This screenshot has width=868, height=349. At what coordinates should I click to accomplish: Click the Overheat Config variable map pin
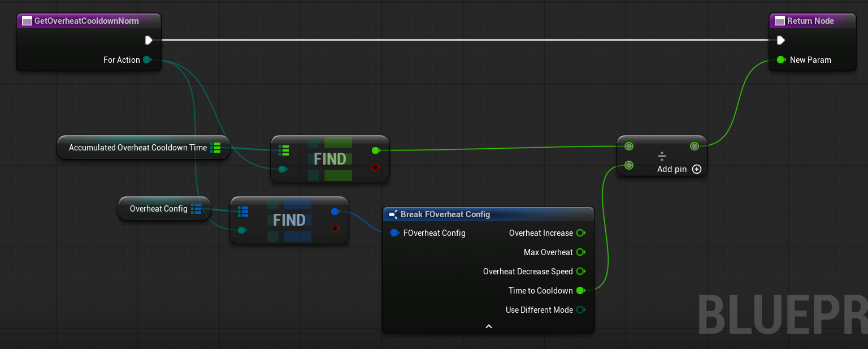point(196,209)
